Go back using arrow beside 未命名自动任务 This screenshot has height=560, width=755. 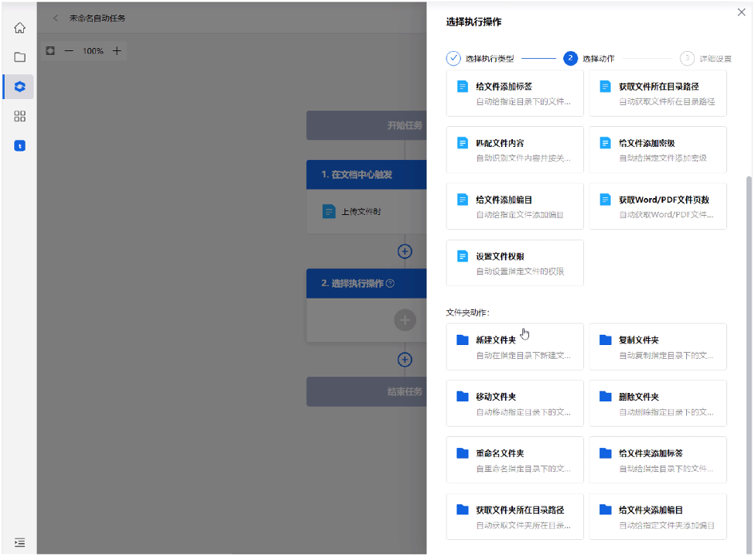[x=56, y=18]
